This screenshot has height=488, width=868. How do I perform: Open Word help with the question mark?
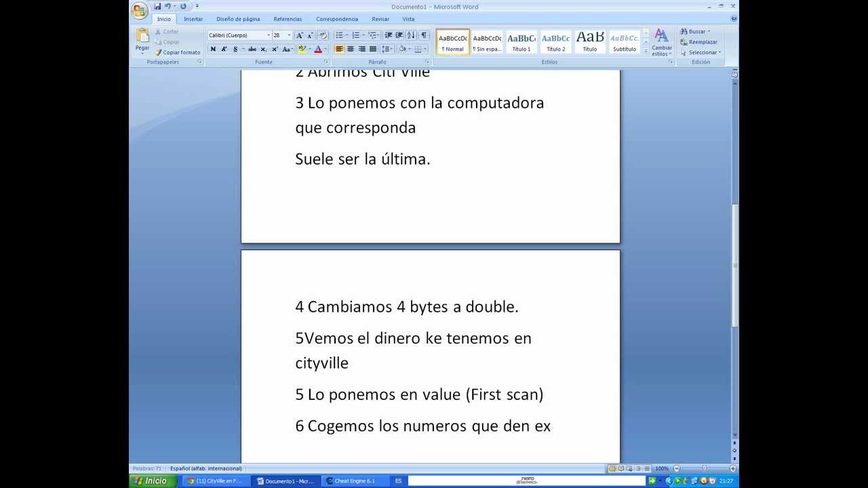pos(734,19)
